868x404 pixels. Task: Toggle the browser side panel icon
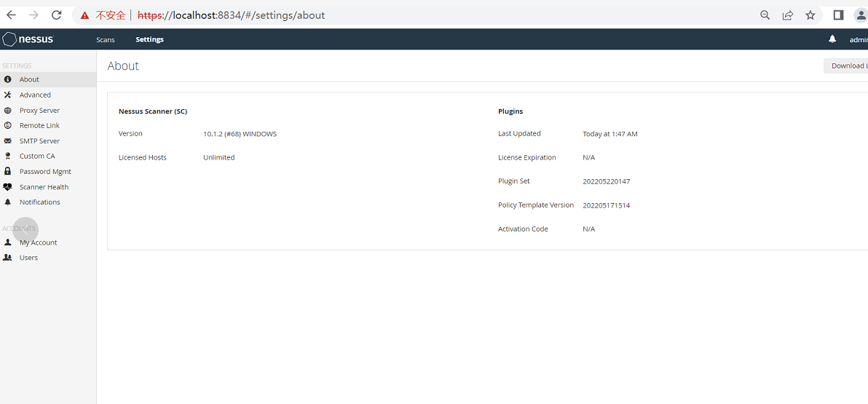point(838,15)
